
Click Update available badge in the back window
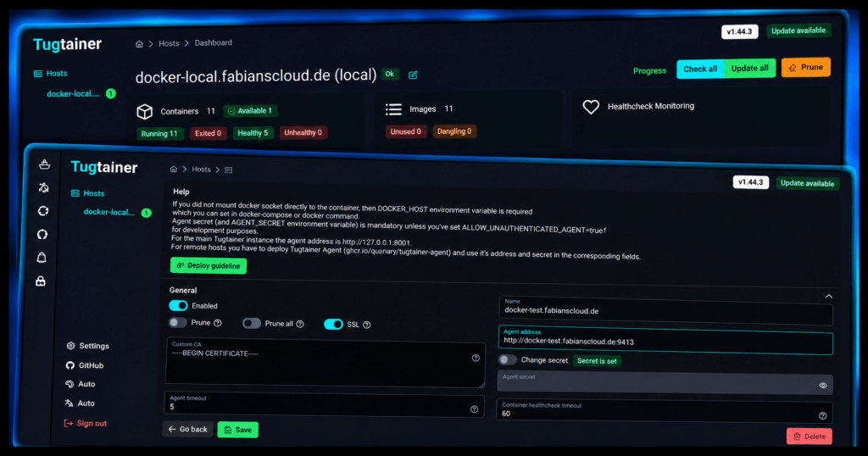(x=798, y=31)
